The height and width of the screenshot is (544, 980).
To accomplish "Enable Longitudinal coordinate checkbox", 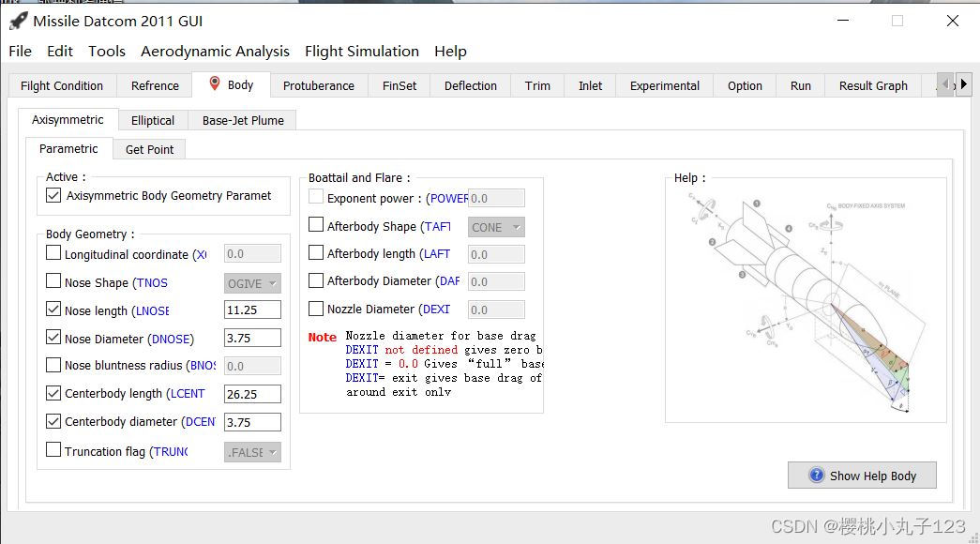I will pyautogui.click(x=53, y=253).
